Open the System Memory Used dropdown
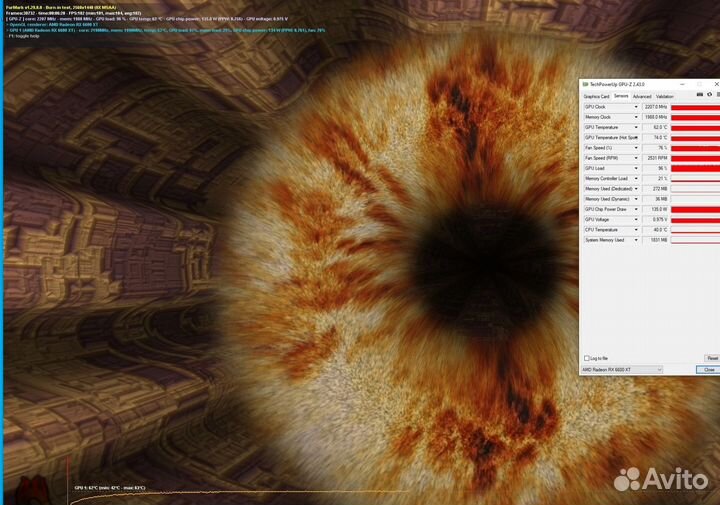This screenshot has width=720, height=505. [636, 240]
